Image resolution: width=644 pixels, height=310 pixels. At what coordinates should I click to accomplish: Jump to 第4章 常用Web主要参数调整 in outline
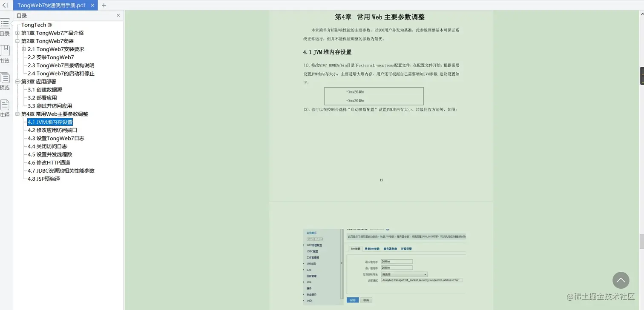pyautogui.click(x=55, y=114)
